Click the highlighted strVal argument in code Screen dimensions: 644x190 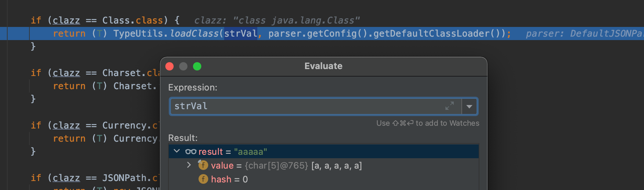click(x=240, y=34)
